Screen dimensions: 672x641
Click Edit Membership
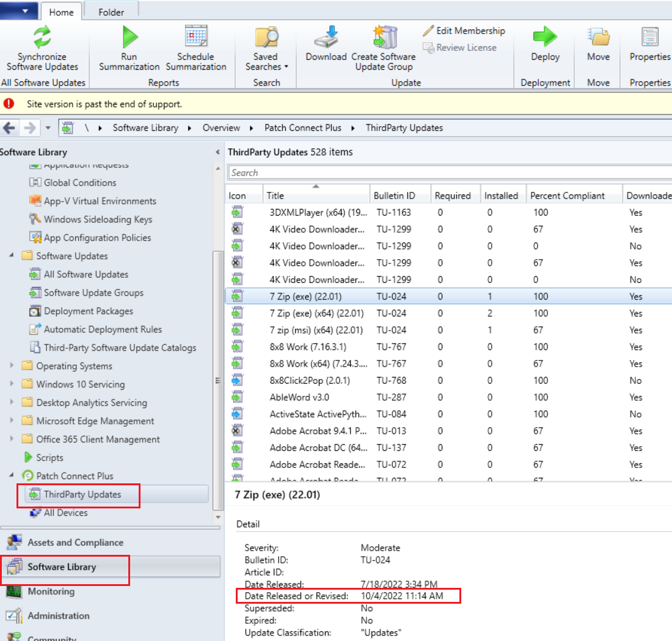[x=469, y=31]
